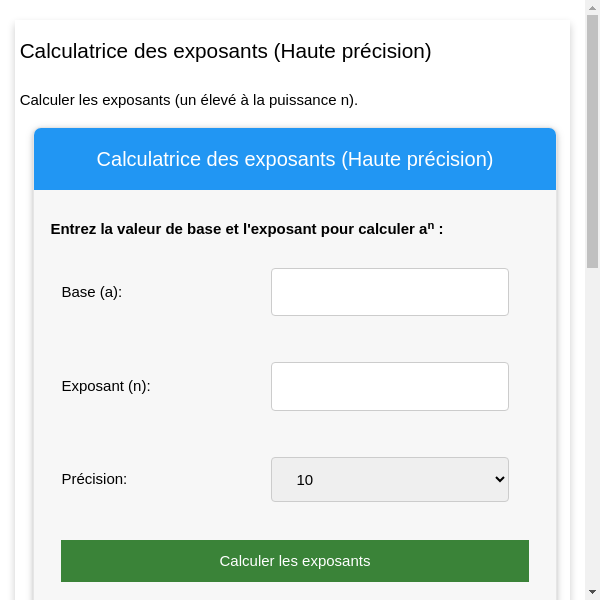Image resolution: width=600 pixels, height=600 pixels.
Task: Click the scrollbar track below the thumb
Action: (592, 430)
